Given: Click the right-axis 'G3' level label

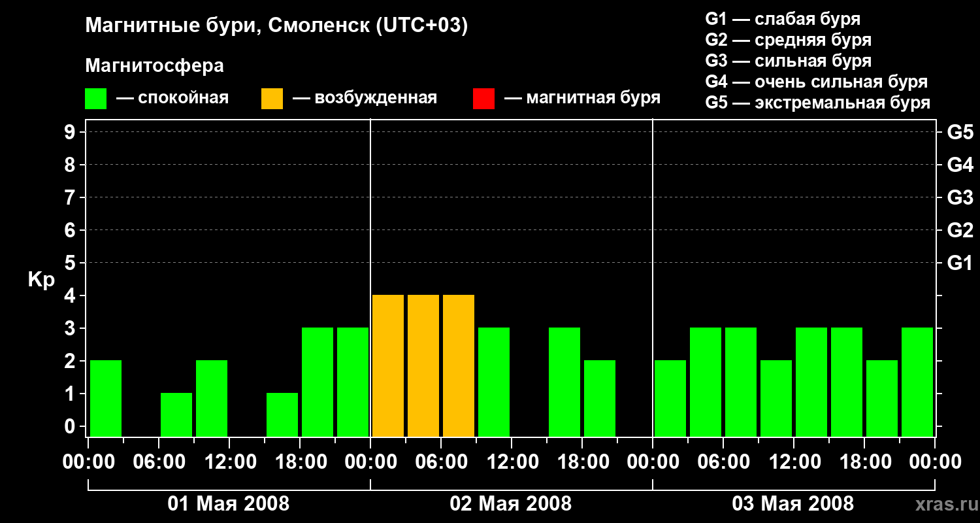Looking at the screenshot, I should click(960, 198).
